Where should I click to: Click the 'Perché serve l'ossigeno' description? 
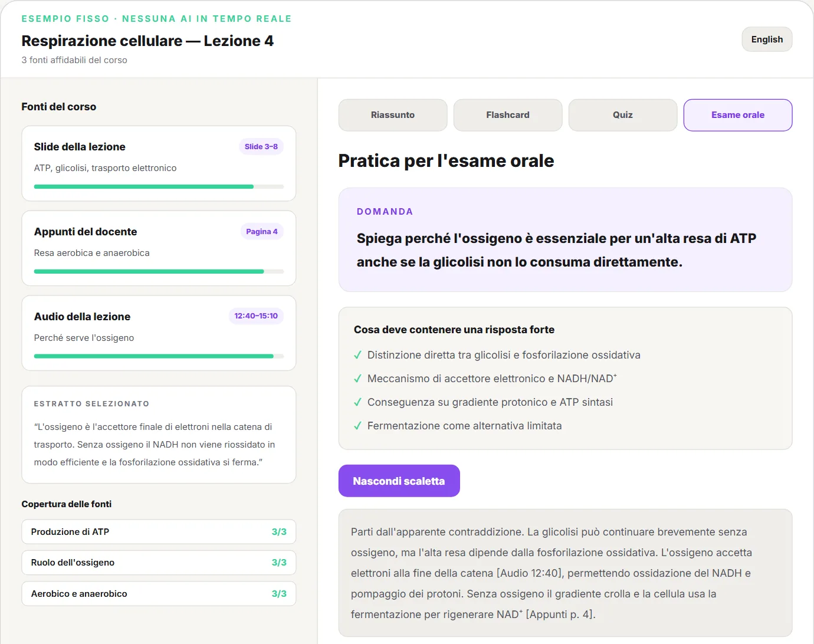(84, 338)
